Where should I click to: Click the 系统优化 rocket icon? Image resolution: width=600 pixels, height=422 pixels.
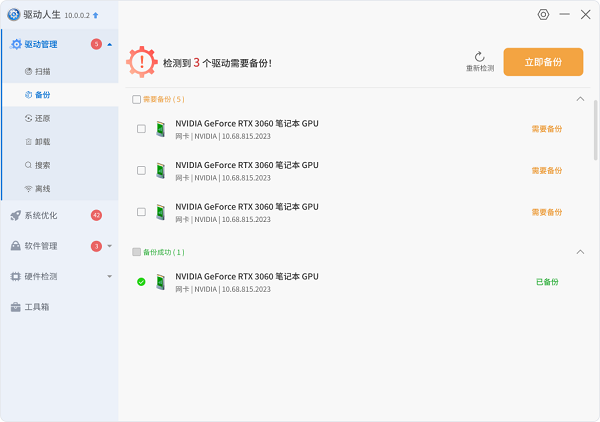(x=16, y=215)
